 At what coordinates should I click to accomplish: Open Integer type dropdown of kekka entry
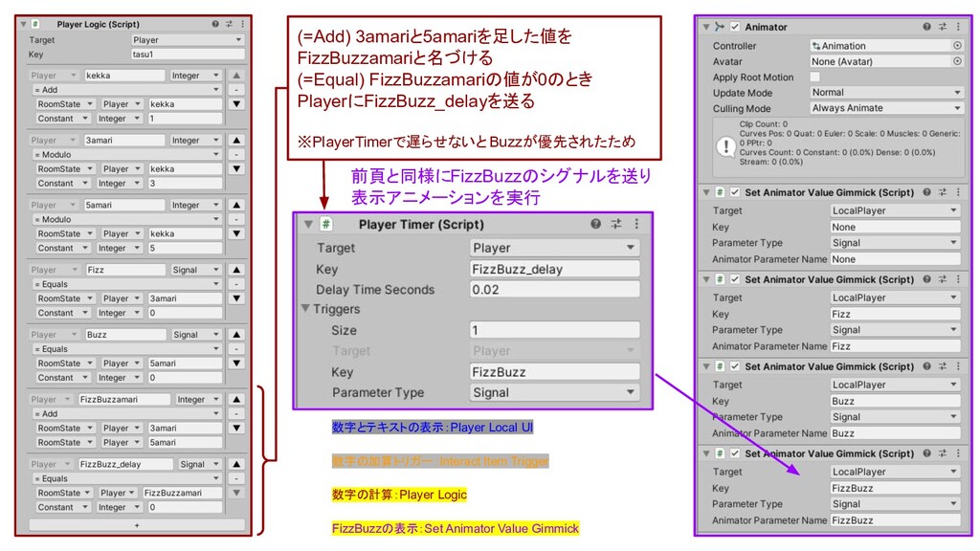pos(195,75)
